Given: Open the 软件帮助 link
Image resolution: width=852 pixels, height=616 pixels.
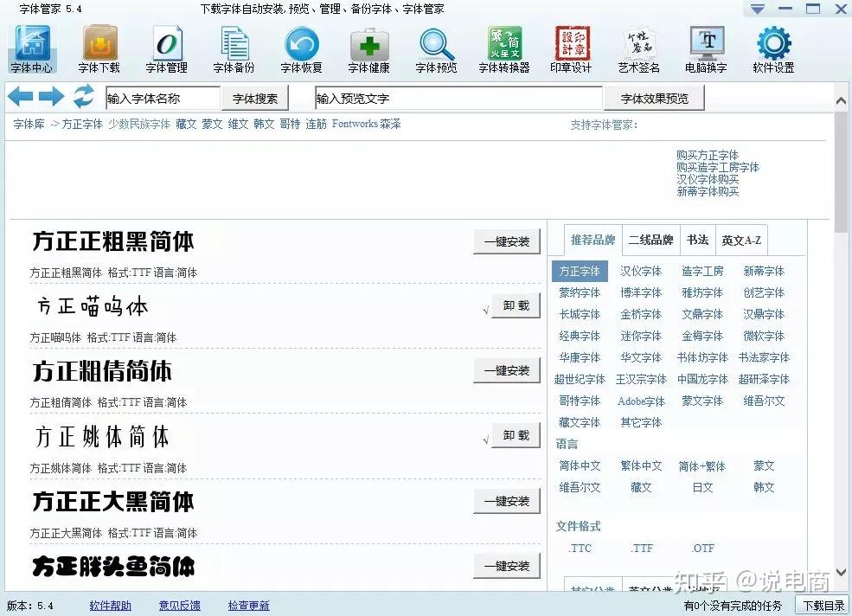Looking at the screenshot, I should pyautogui.click(x=111, y=605).
